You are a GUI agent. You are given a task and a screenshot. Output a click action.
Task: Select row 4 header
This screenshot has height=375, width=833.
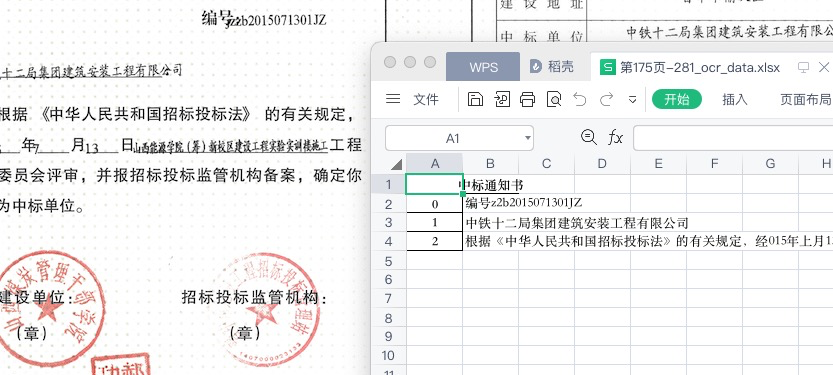pos(388,242)
